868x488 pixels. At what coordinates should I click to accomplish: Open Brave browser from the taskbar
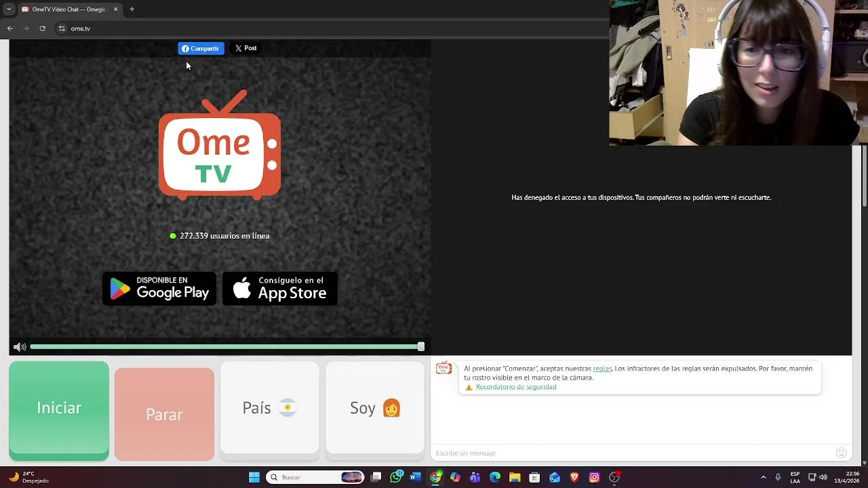pyautogui.click(x=574, y=477)
